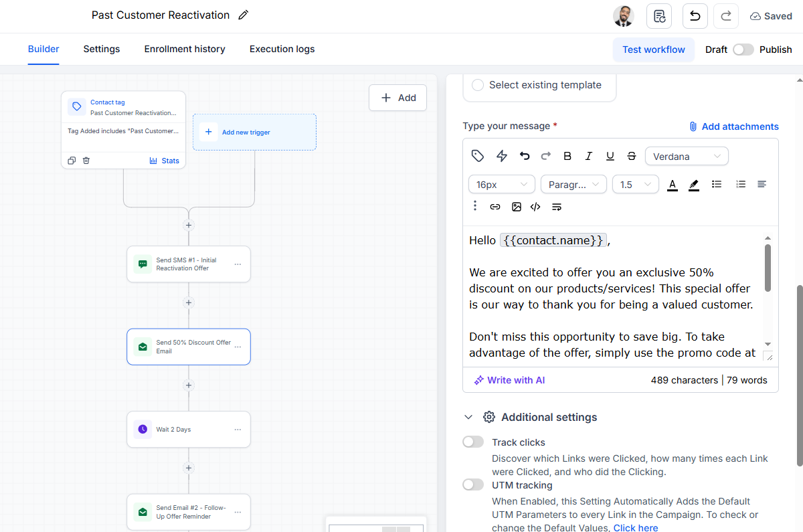
Task: Delete the Contact tag trigger
Action: pyautogui.click(x=86, y=161)
